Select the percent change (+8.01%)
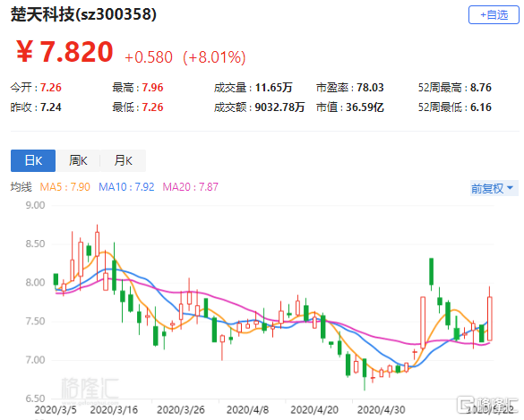 [x=214, y=57]
